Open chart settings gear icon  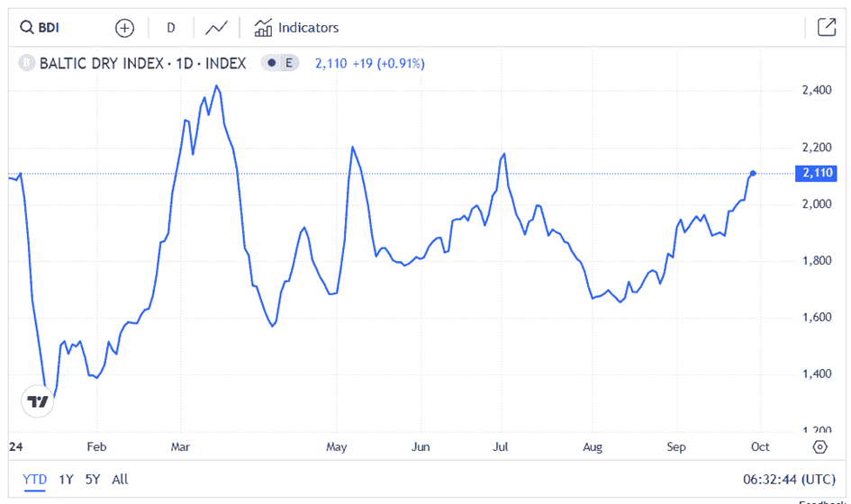click(x=820, y=447)
